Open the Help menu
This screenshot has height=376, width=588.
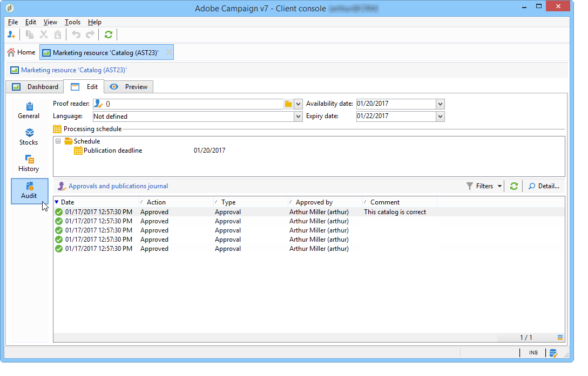coord(94,22)
